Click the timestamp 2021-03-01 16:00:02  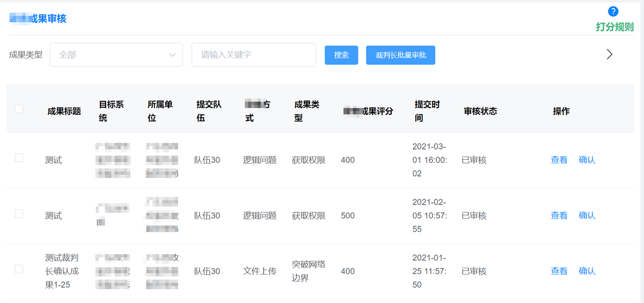429,160
